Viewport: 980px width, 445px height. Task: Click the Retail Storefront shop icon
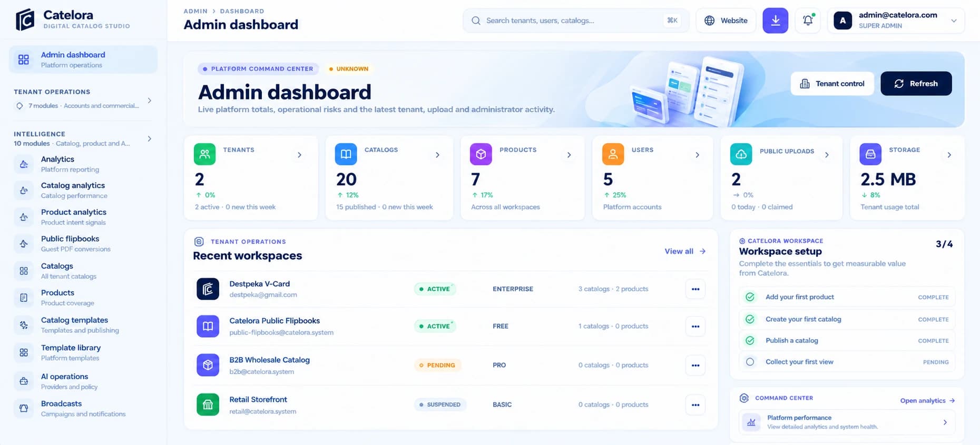(x=208, y=404)
